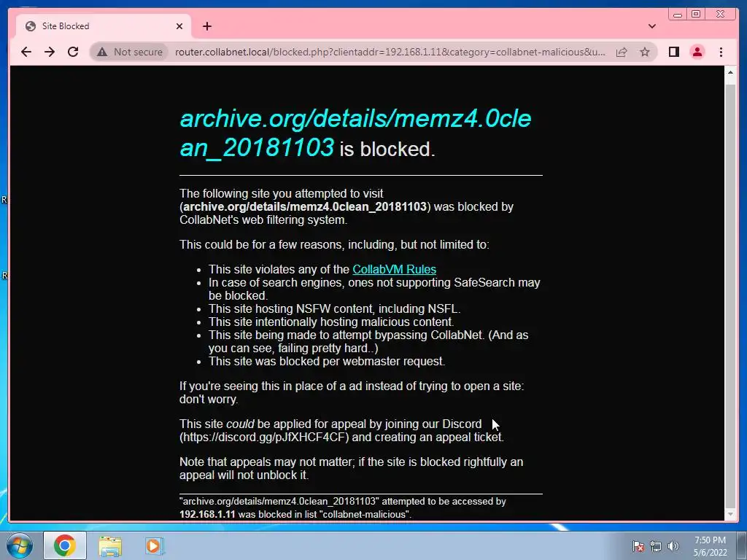
Task: Click the Discord invite URL text
Action: click(x=264, y=437)
